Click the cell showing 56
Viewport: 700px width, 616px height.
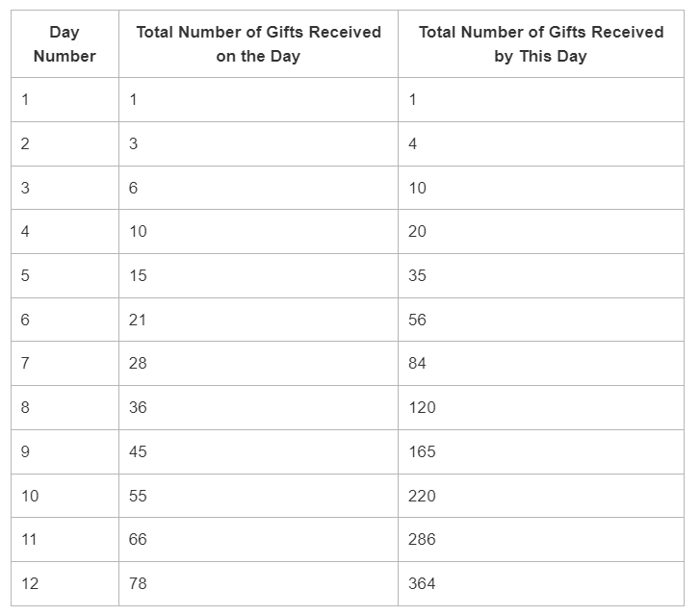tap(541, 320)
